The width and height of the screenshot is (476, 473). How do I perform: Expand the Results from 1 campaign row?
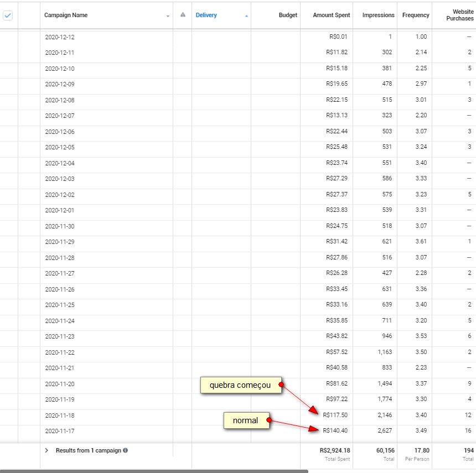coord(46,450)
